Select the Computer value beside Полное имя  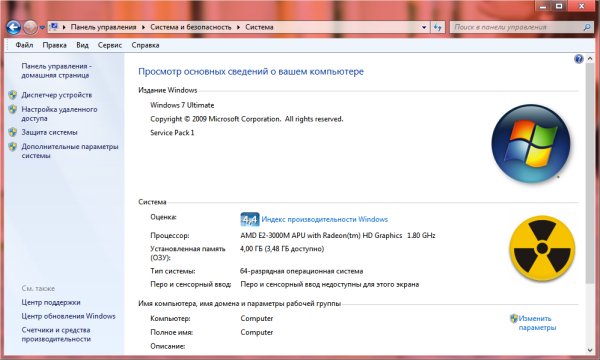[257, 332]
